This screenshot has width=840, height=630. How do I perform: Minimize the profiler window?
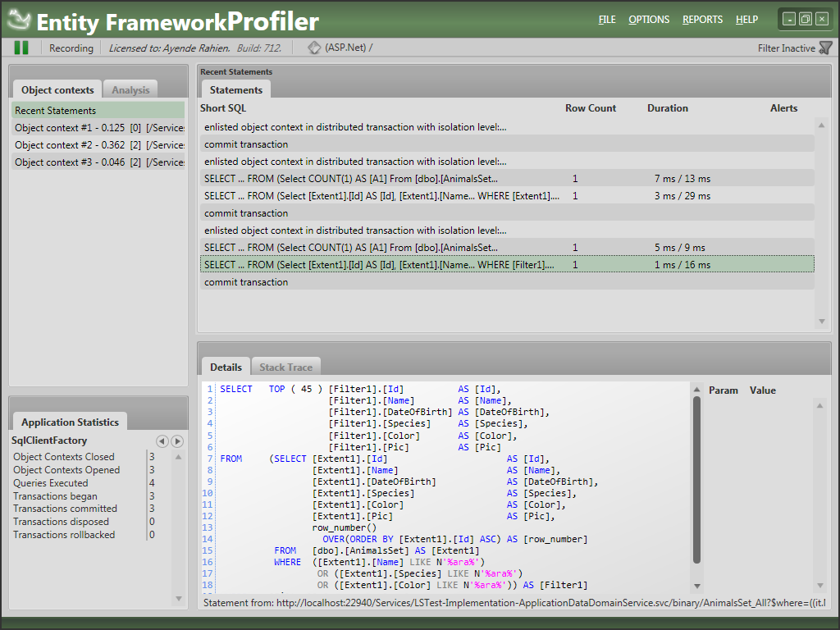click(x=789, y=20)
